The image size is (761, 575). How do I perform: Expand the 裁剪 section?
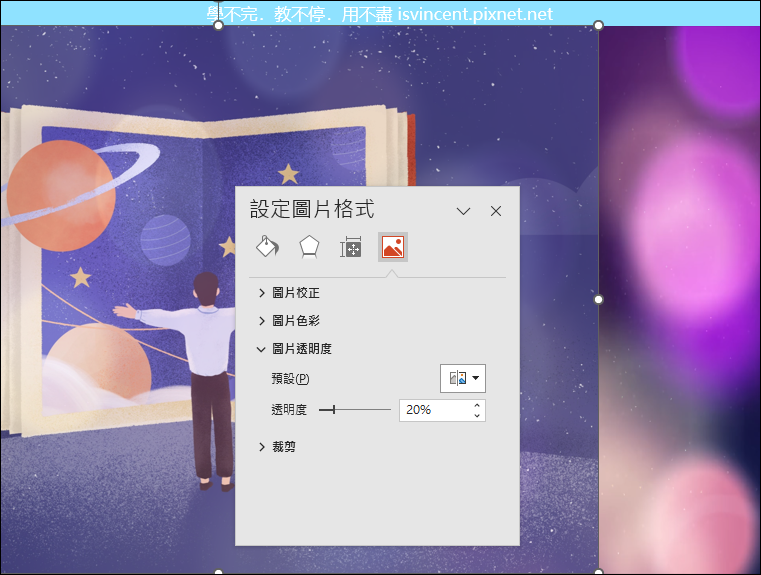277,447
